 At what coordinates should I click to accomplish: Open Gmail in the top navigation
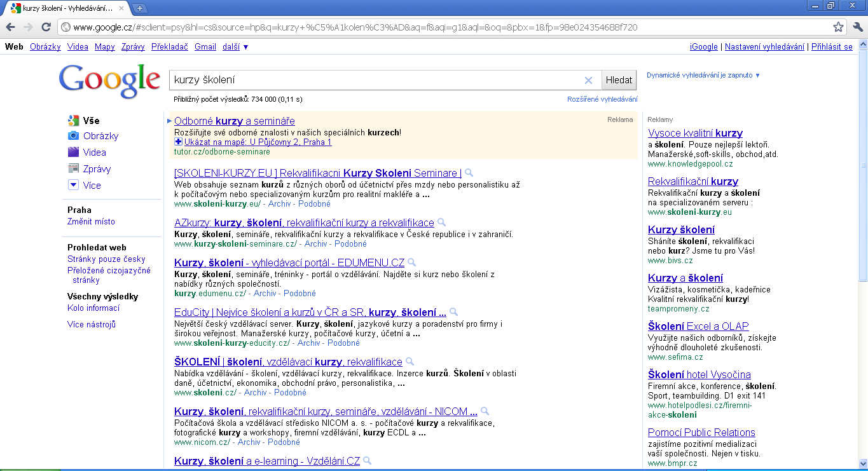(x=205, y=47)
